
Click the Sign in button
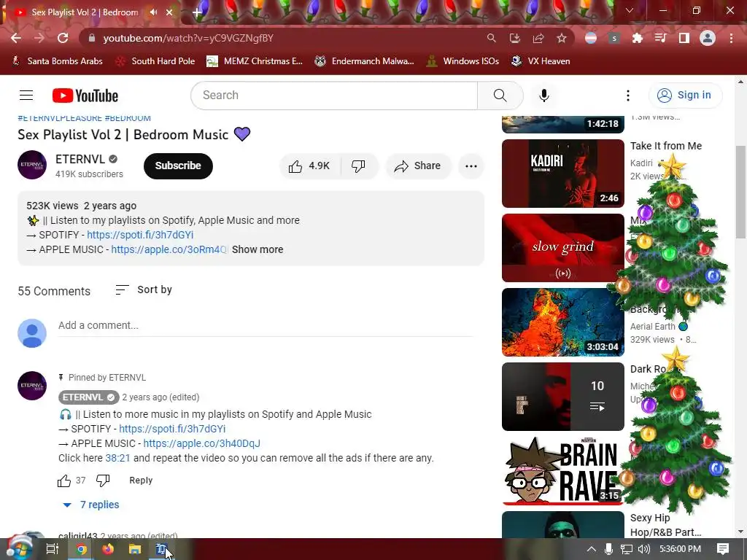point(686,96)
